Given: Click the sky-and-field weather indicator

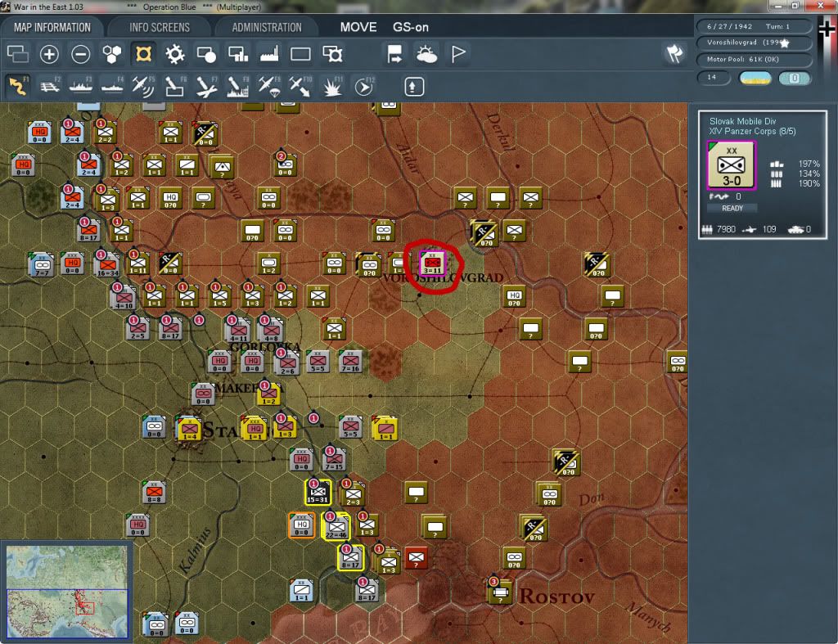Looking at the screenshot, I should (755, 79).
